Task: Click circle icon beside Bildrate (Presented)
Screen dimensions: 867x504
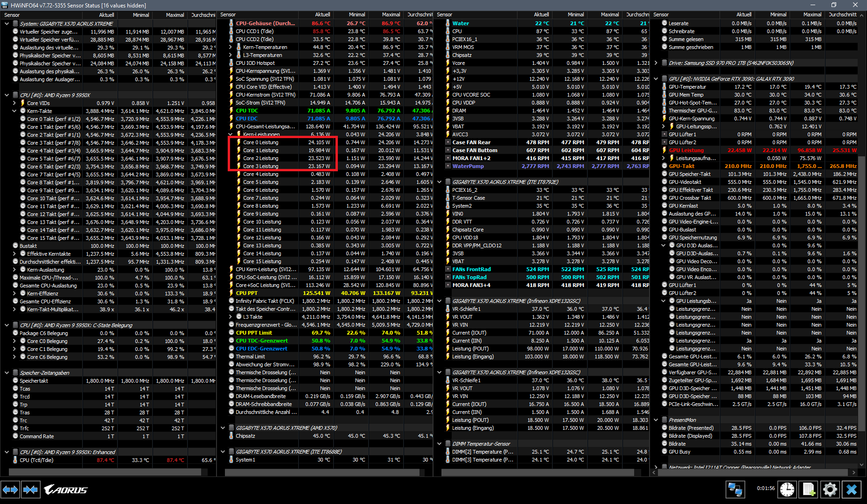Action: 664,428
